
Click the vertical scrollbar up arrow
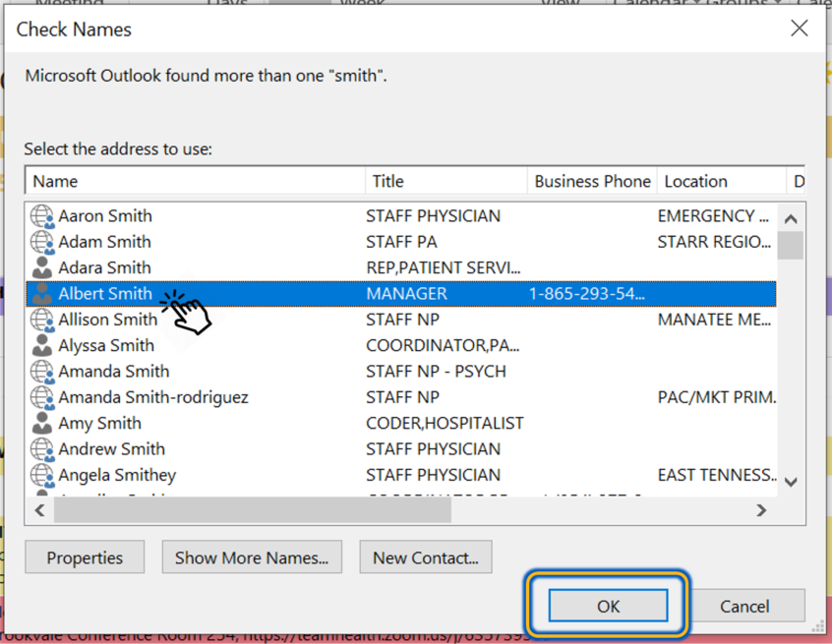click(x=791, y=218)
